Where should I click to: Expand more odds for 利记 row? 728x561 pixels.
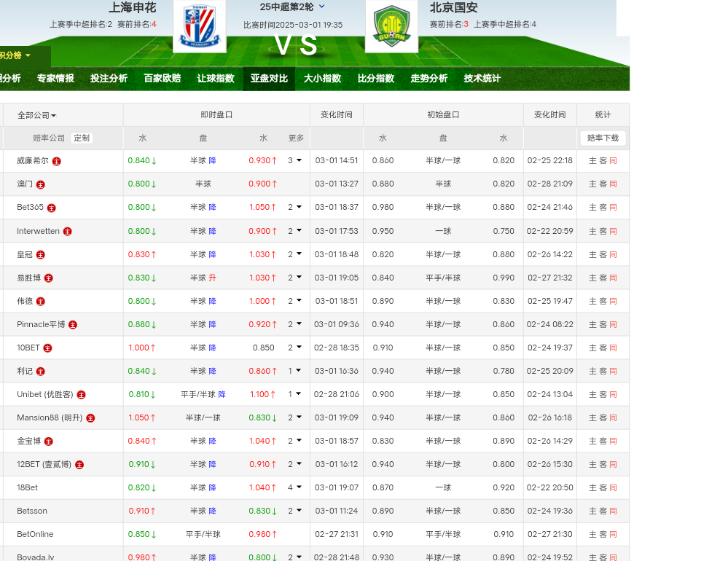point(295,371)
